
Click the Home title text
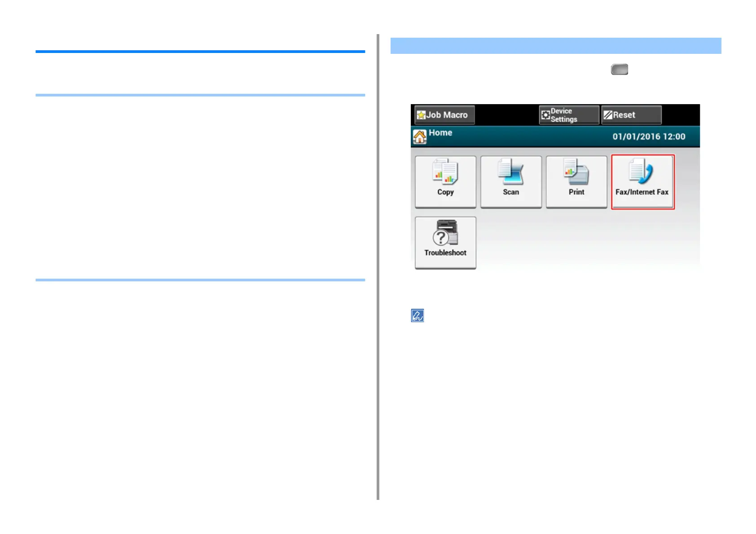pyautogui.click(x=440, y=133)
